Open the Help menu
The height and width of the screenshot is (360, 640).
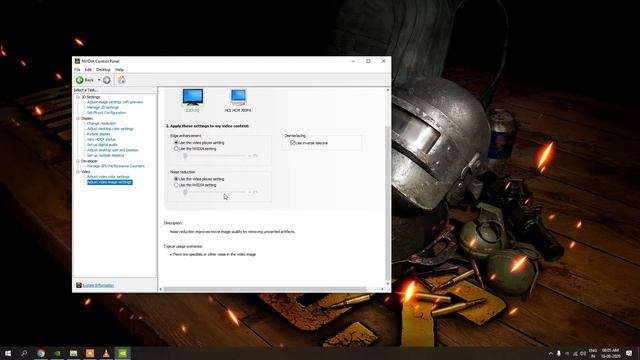click(119, 70)
